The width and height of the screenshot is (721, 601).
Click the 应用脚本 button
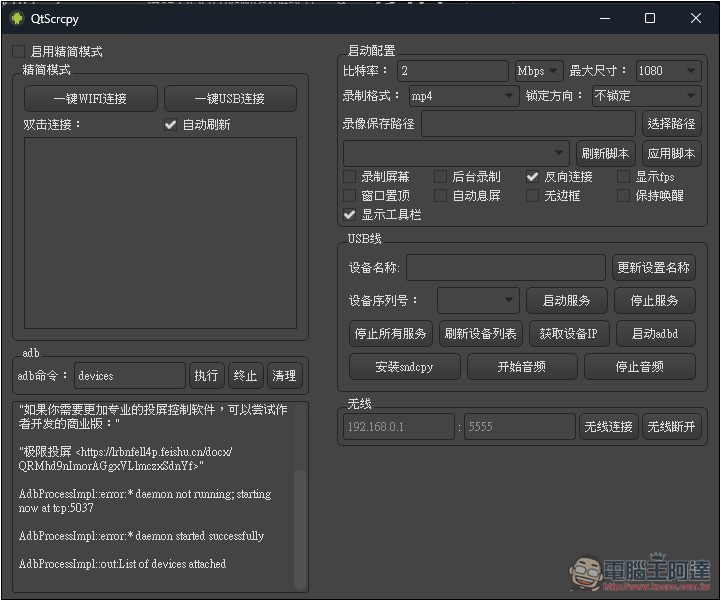(671, 153)
